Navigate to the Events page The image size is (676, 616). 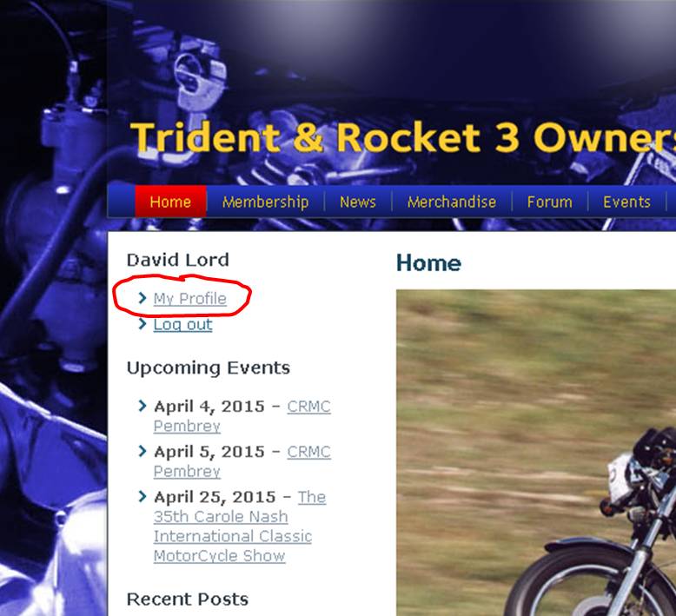tap(626, 202)
